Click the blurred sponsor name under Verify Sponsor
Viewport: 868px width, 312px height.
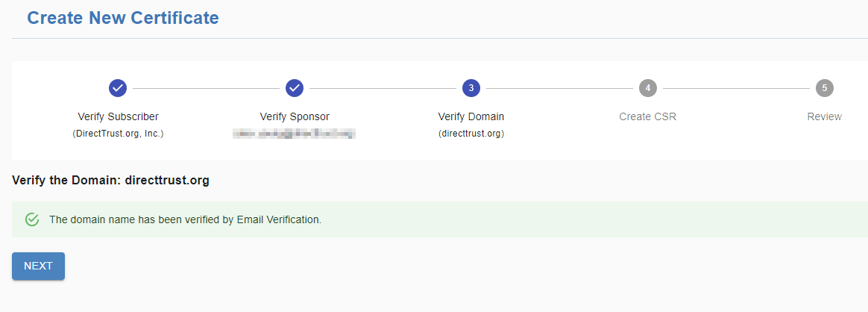coord(294,134)
